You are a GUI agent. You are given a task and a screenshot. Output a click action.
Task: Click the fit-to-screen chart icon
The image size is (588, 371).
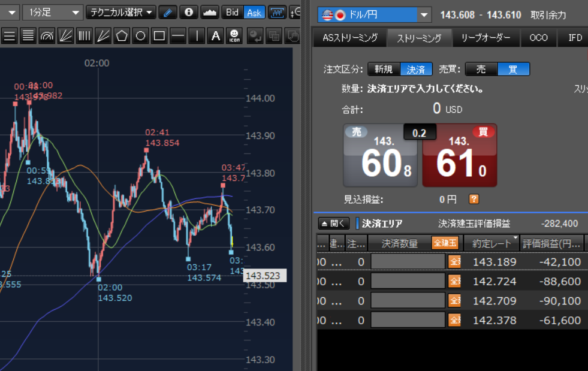[278, 13]
